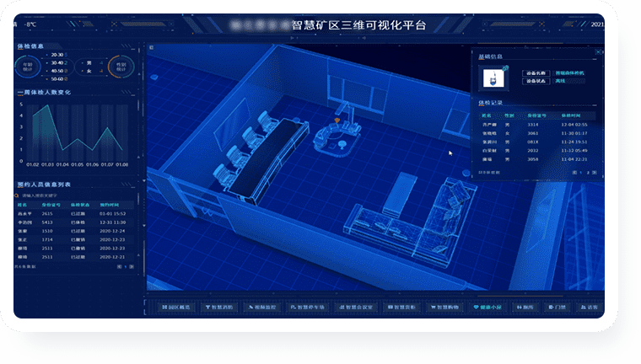Select the row with ID 5413
This screenshot has height=364, width=641.
(x=74, y=222)
